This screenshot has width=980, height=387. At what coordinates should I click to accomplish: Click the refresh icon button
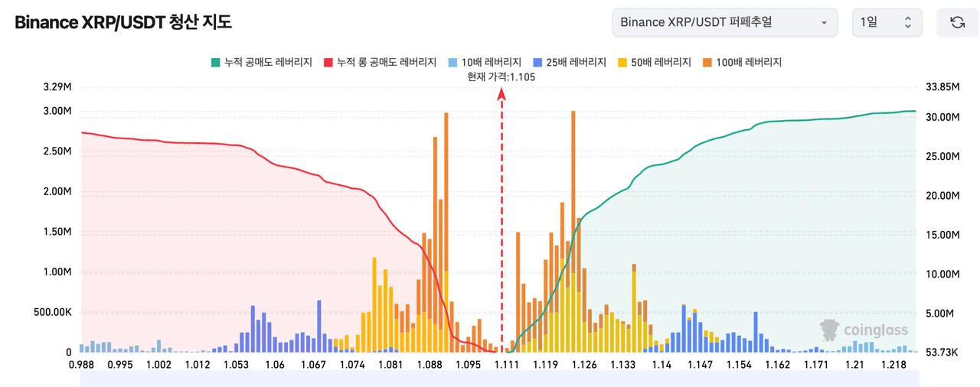click(957, 22)
